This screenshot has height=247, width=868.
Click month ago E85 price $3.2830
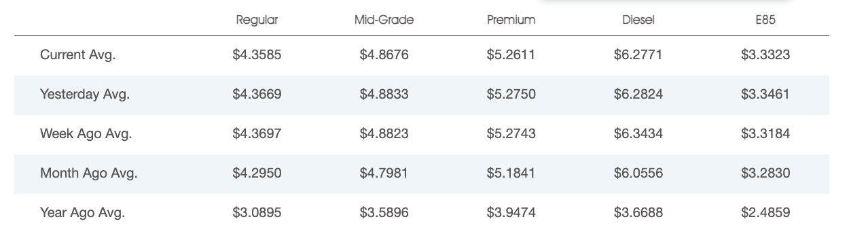765,174
